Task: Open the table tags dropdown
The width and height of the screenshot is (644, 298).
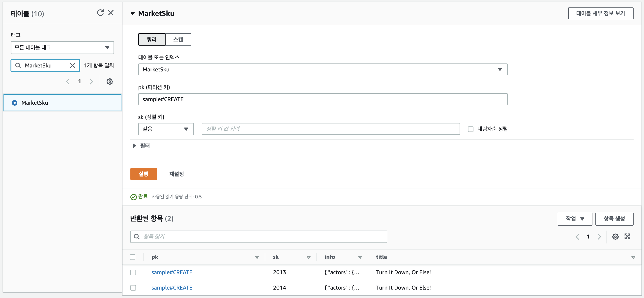Action: coord(62,48)
